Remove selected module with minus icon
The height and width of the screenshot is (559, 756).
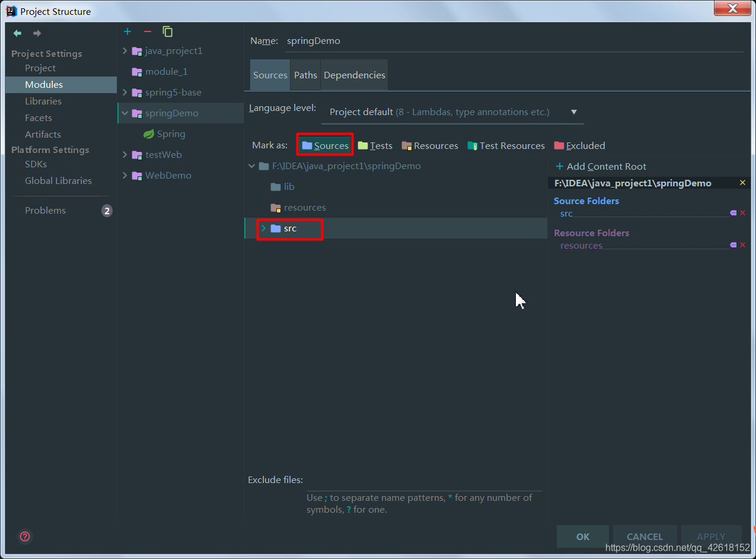click(148, 31)
